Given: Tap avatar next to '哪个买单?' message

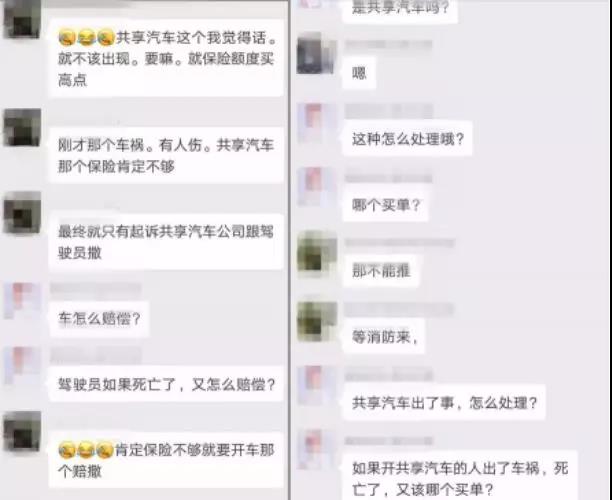Looking at the screenshot, I should pos(317,187).
